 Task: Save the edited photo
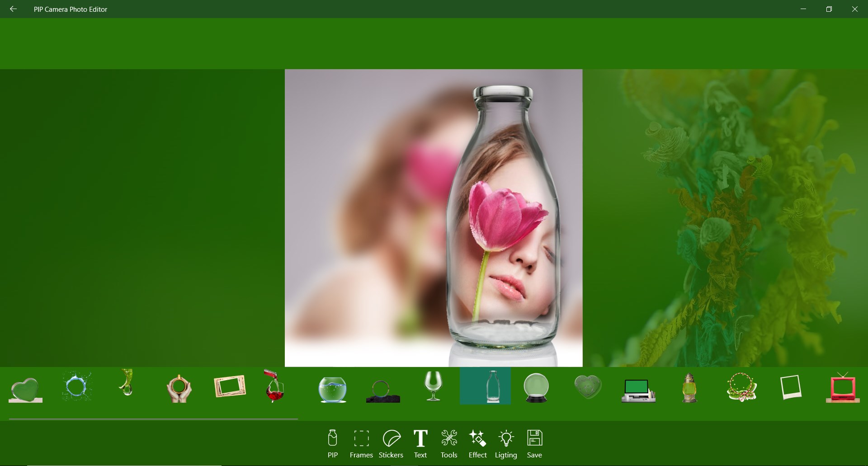point(534,444)
